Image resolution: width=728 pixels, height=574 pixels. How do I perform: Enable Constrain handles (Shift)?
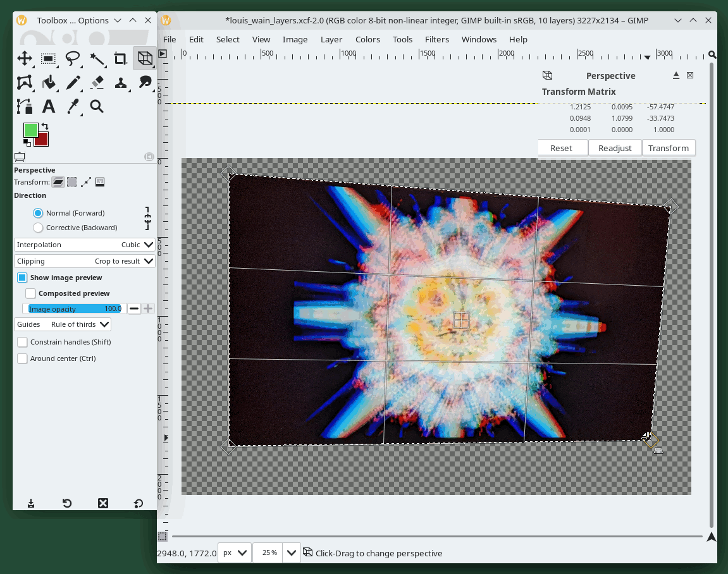pyautogui.click(x=22, y=342)
